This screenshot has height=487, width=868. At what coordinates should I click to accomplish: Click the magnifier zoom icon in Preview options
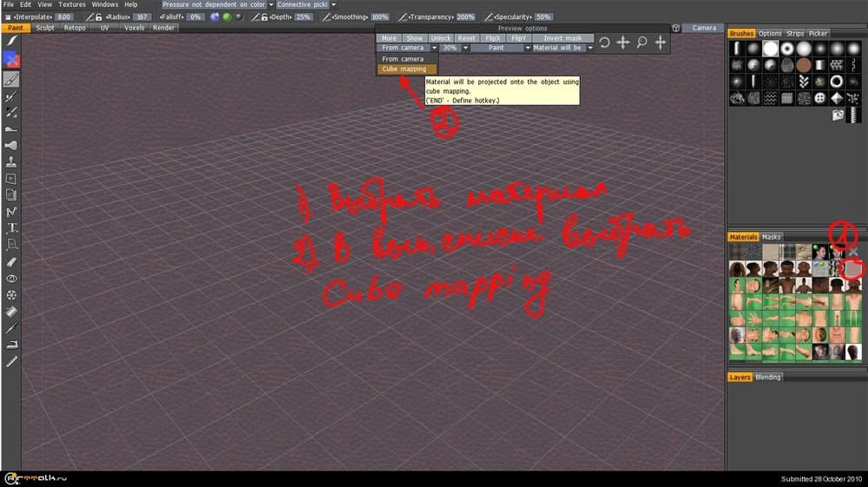tap(642, 43)
